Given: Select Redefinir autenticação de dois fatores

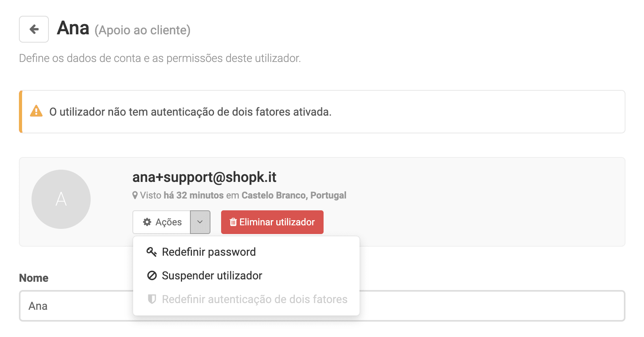Looking at the screenshot, I should (x=254, y=299).
